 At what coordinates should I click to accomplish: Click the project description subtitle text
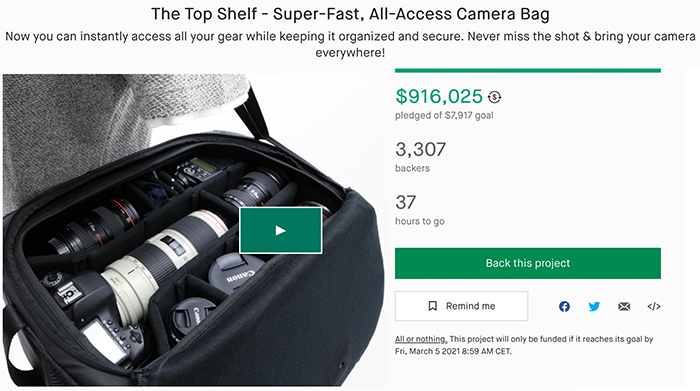tap(350, 44)
